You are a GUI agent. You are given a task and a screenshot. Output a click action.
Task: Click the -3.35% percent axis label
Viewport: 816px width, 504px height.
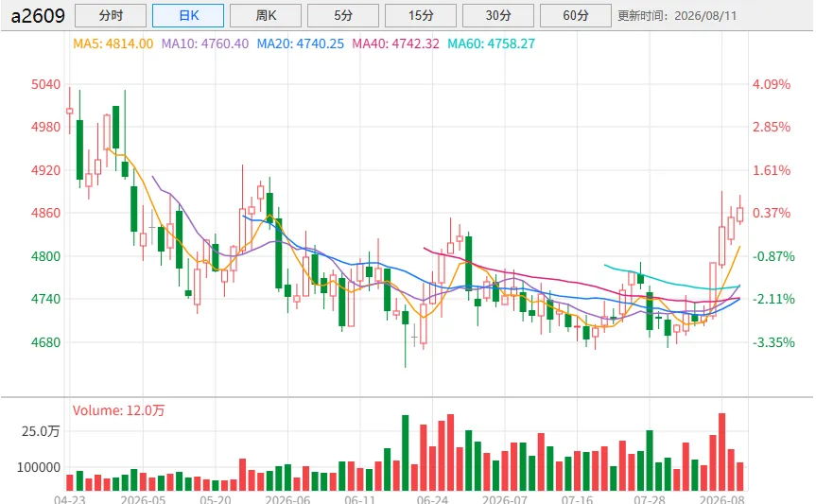pyautogui.click(x=773, y=342)
